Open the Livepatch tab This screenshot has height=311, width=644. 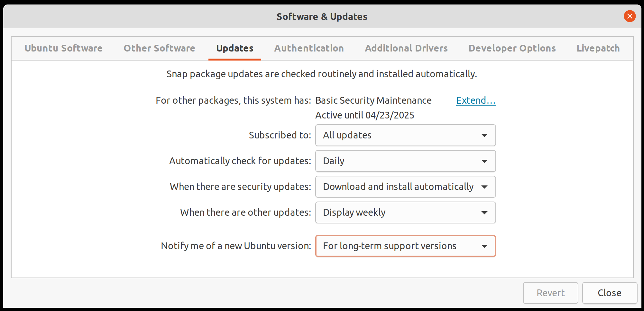point(598,48)
